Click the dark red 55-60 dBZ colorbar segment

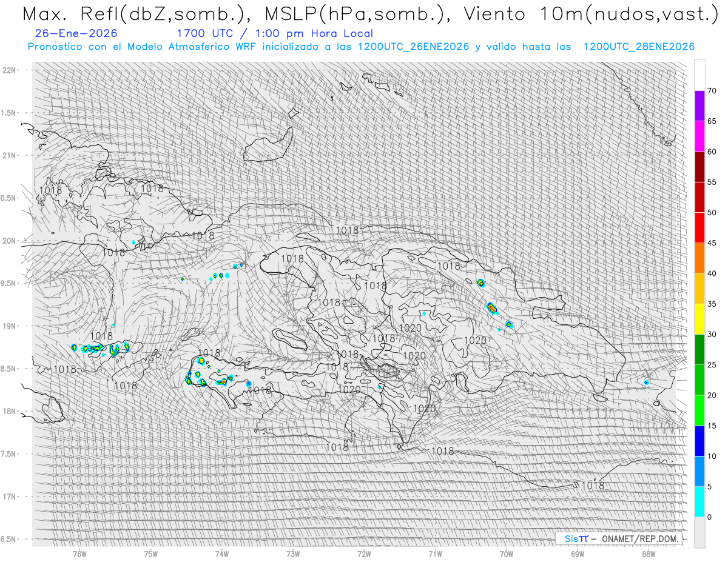[699, 167]
